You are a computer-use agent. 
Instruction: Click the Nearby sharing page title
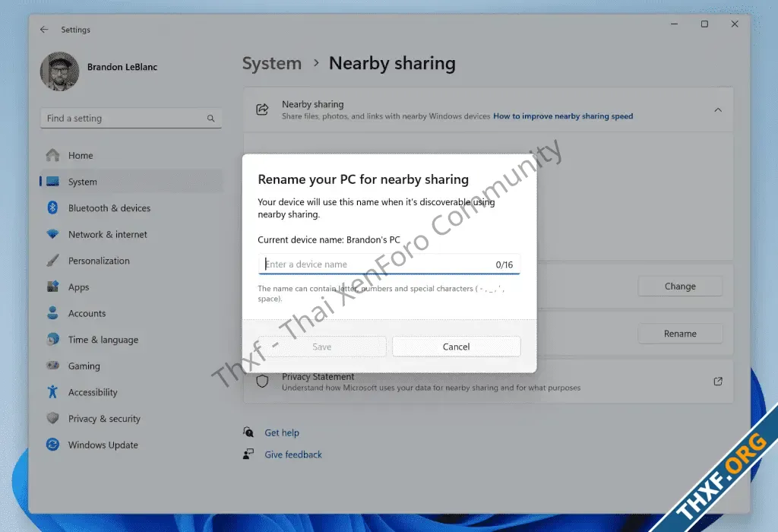pyautogui.click(x=392, y=64)
